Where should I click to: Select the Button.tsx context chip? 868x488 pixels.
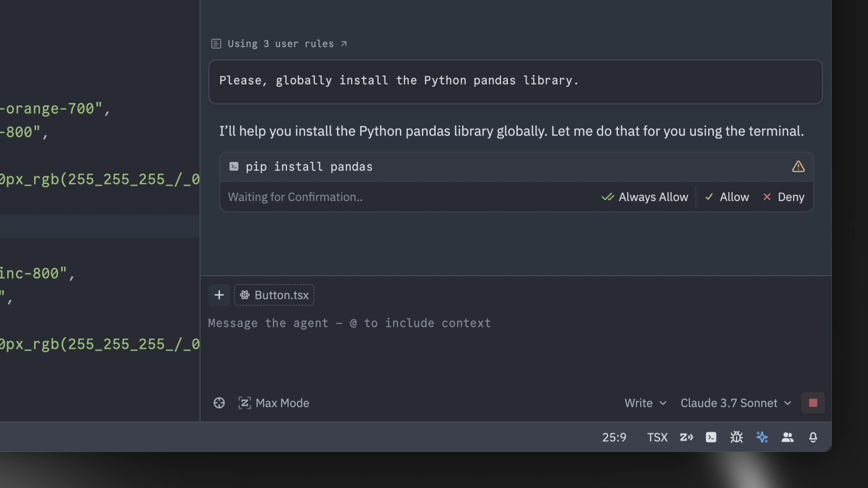274,295
